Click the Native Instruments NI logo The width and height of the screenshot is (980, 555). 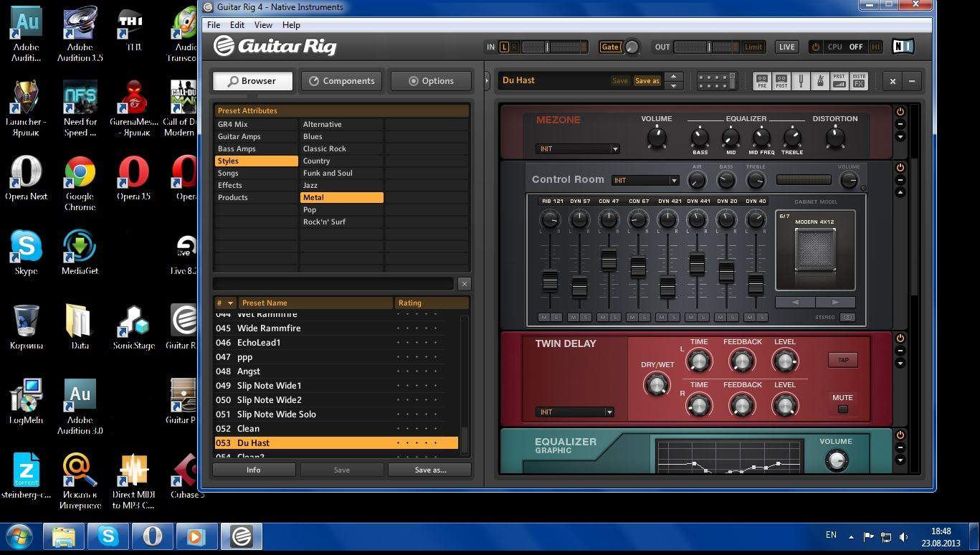click(903, 47)
